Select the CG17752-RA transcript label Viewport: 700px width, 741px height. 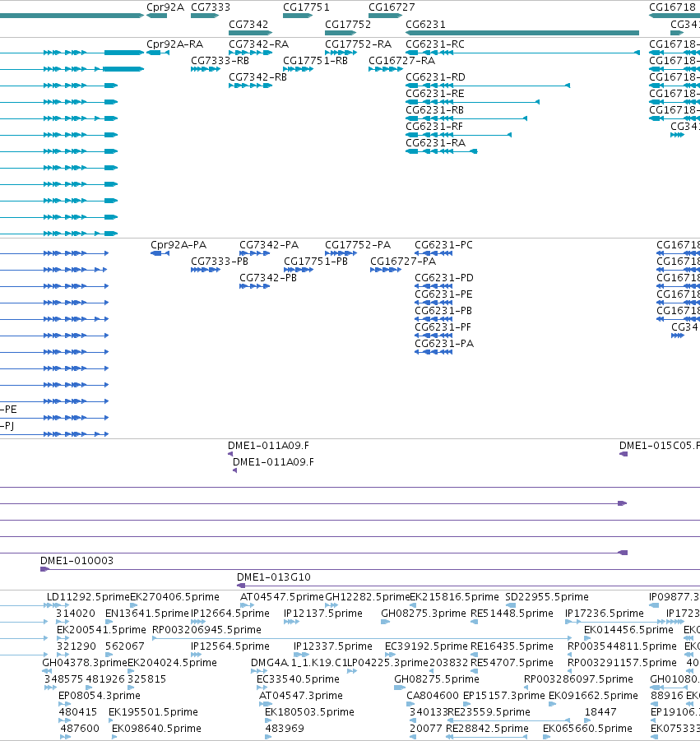358,44
